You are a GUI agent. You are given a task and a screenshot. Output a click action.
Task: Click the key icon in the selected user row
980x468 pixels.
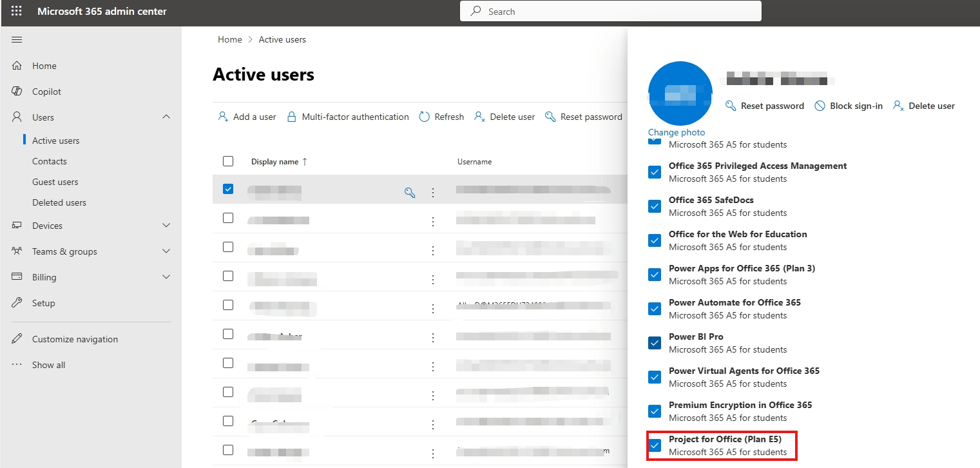[x=410, y=192]
